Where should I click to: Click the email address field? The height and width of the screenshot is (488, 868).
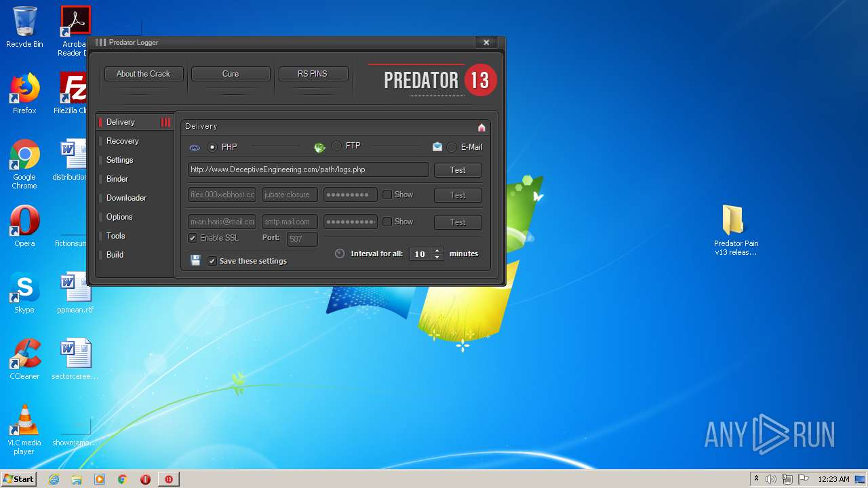222,222
